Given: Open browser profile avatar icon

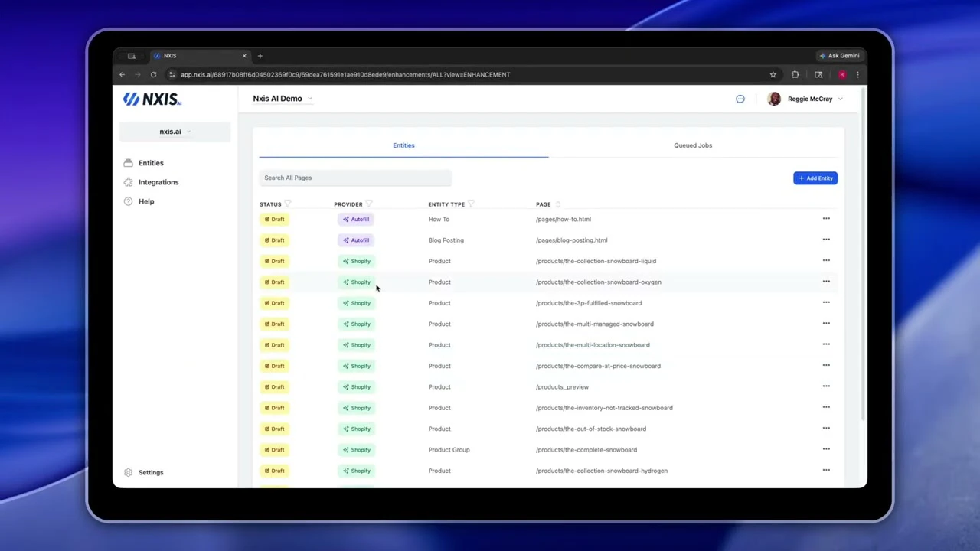Looking at the screenshot, I should pos(841,74).
